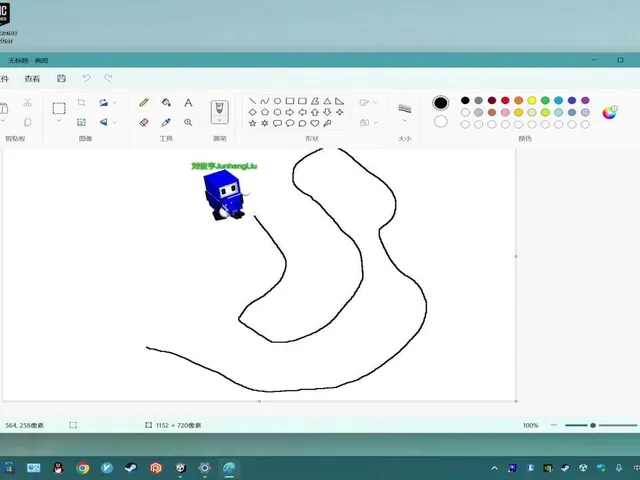The image size is (640, 480).
Task: Open the line Size dropdown
Action: 404,121
